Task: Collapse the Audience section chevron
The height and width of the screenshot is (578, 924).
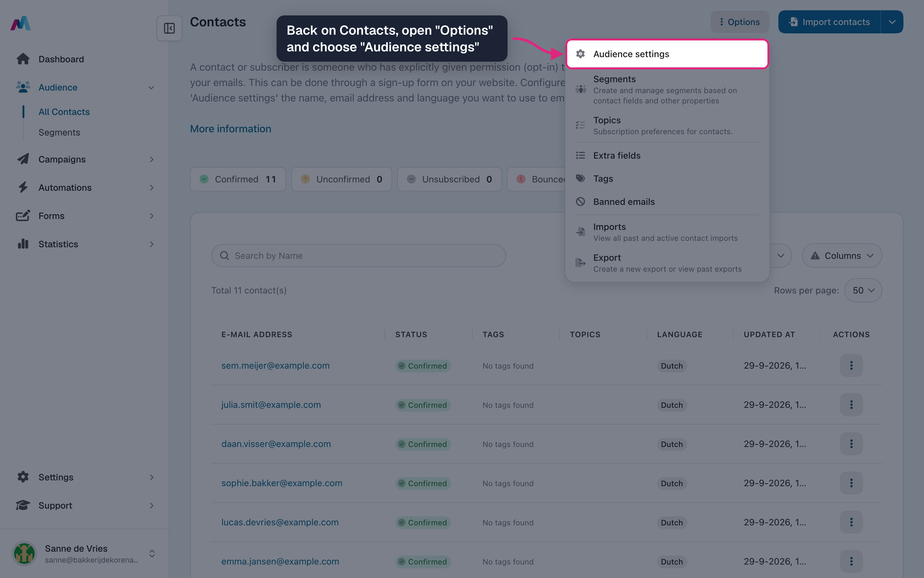Action: [151, 88]
